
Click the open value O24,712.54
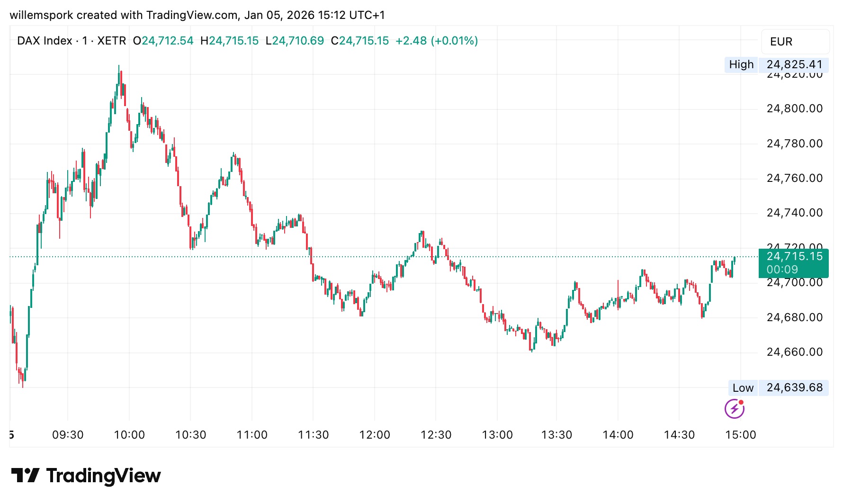pos(163,41)
